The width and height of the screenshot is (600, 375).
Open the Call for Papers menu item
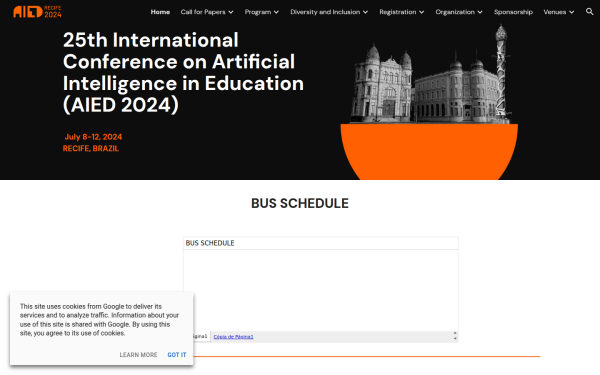tap(203, 12)
